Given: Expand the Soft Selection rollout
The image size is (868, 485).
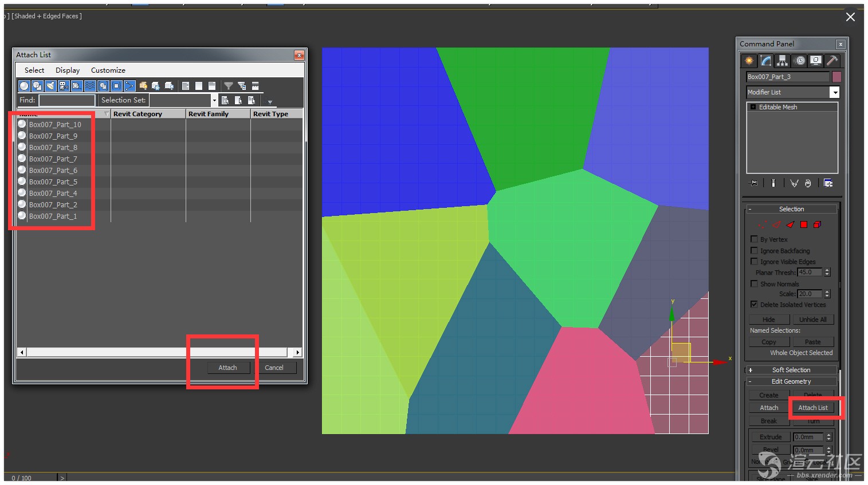Looking at the screenshot, I should (791, 370).
